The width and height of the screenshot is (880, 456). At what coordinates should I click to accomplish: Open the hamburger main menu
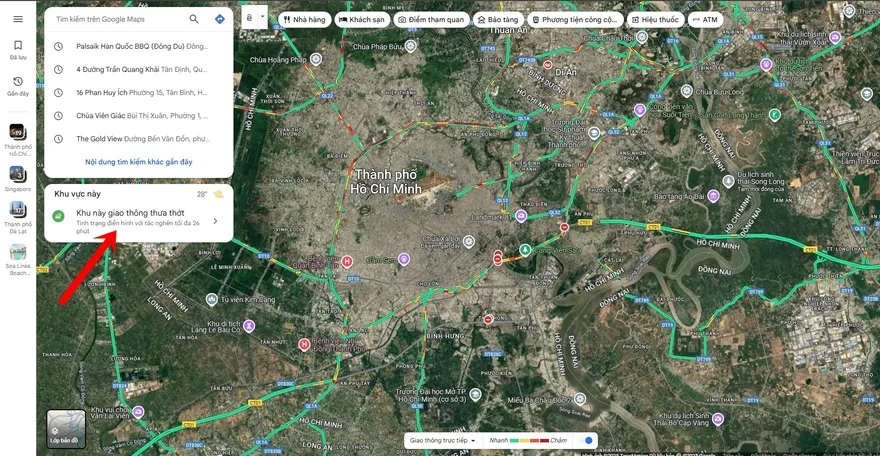[x=18, y=19]
